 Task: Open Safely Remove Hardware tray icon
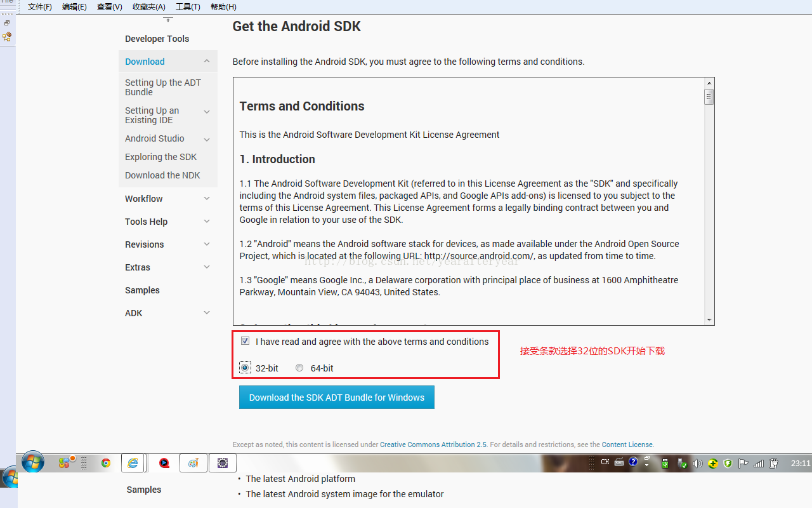(683, 464)
